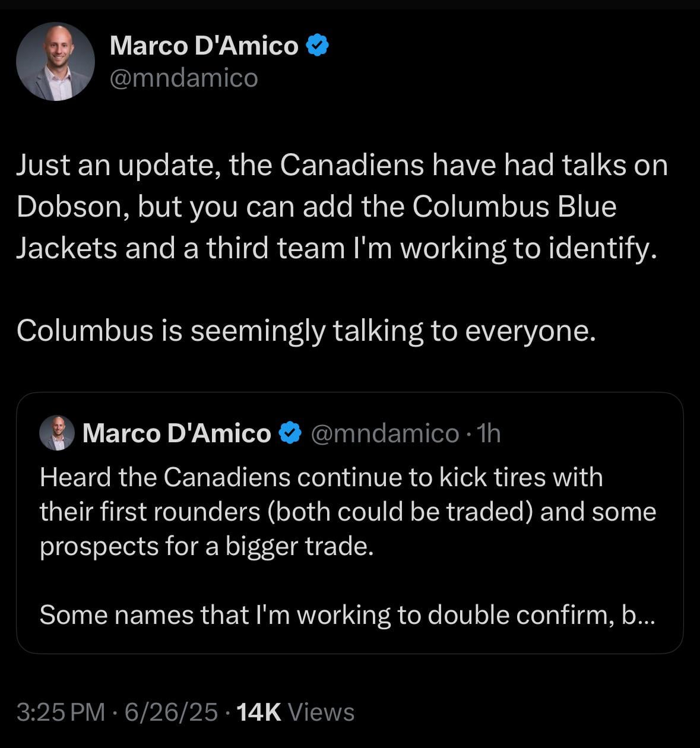Click the main Marco D'Amico display name
This screenshot has width=700, height=748.
point(204,46)
